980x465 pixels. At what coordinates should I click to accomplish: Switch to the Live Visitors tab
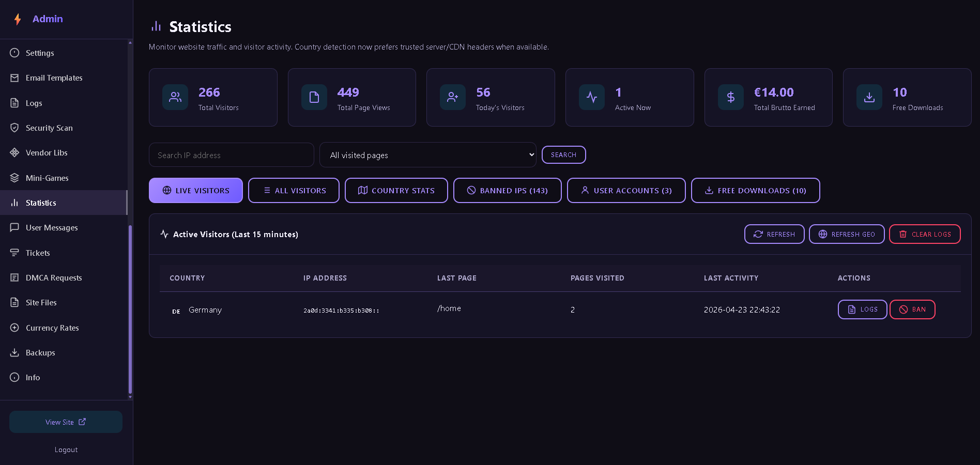pos(196,191)
